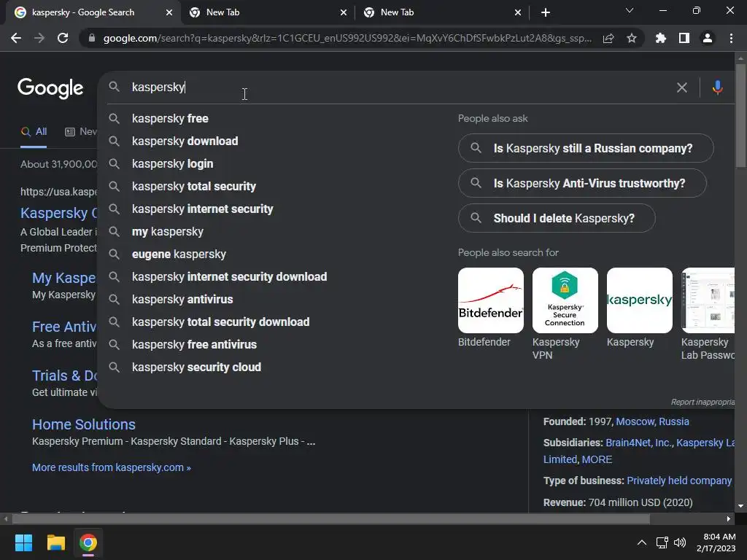Viewport: 747px width, 560px height.
Task: Click the volume speaker icon in tray
Action: [x=680, y=542]
